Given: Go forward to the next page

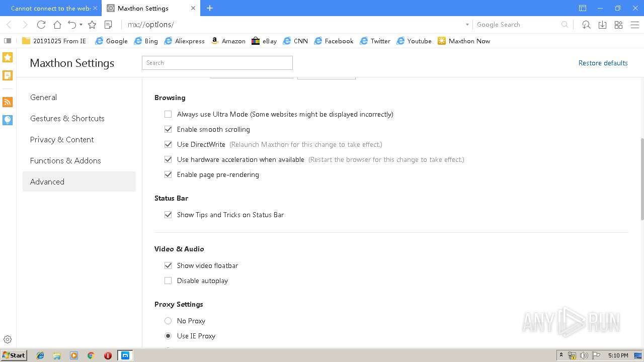Looking at the screenshot, I should tap(25, 25).
